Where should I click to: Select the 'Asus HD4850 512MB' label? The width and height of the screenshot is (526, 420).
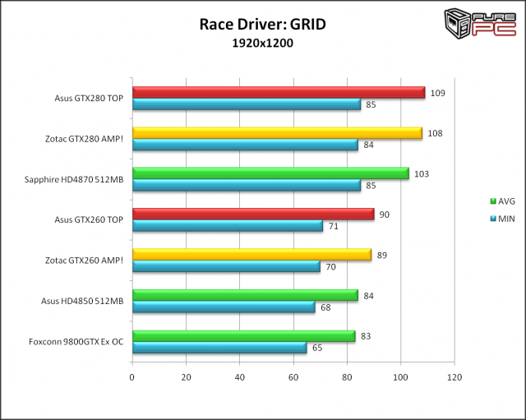point(82,301)
